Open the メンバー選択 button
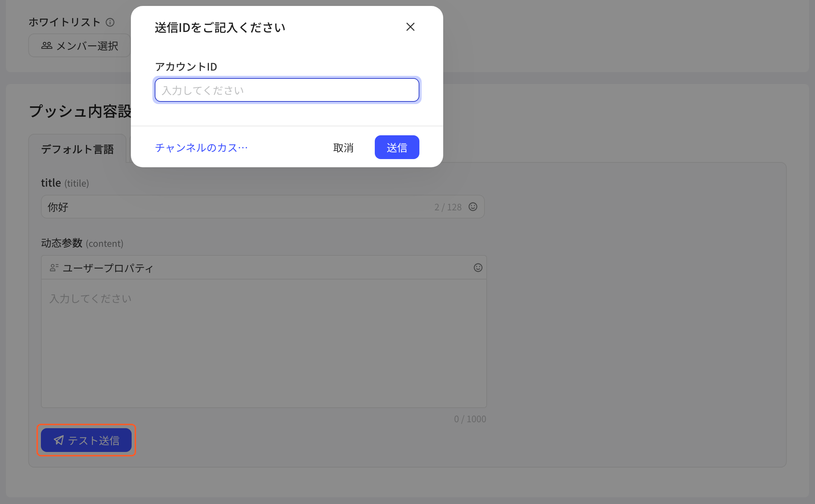 coord(80,46)
